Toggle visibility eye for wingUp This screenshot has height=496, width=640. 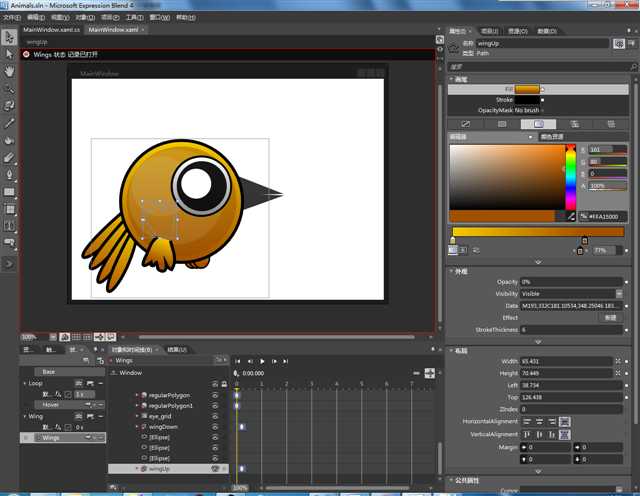[x=215, y=469]
